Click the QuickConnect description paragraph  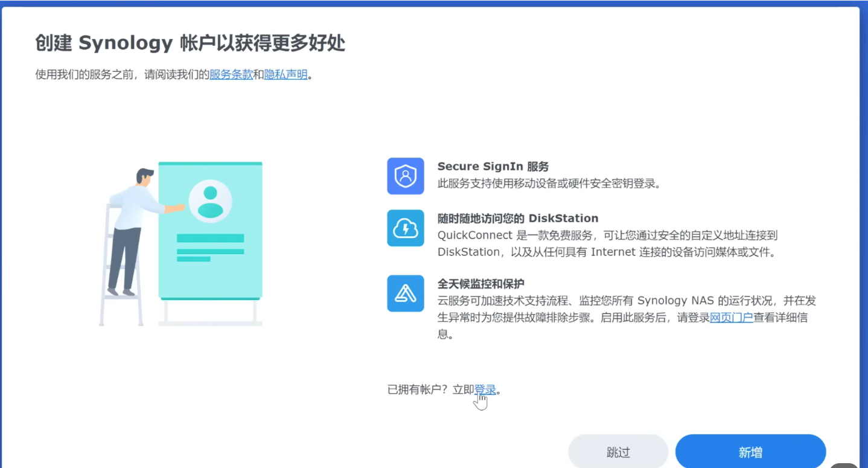coord(606,244)
